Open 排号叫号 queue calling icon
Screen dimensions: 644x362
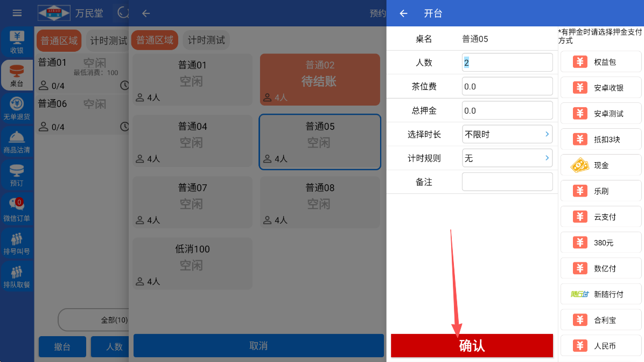click(17, 242)
